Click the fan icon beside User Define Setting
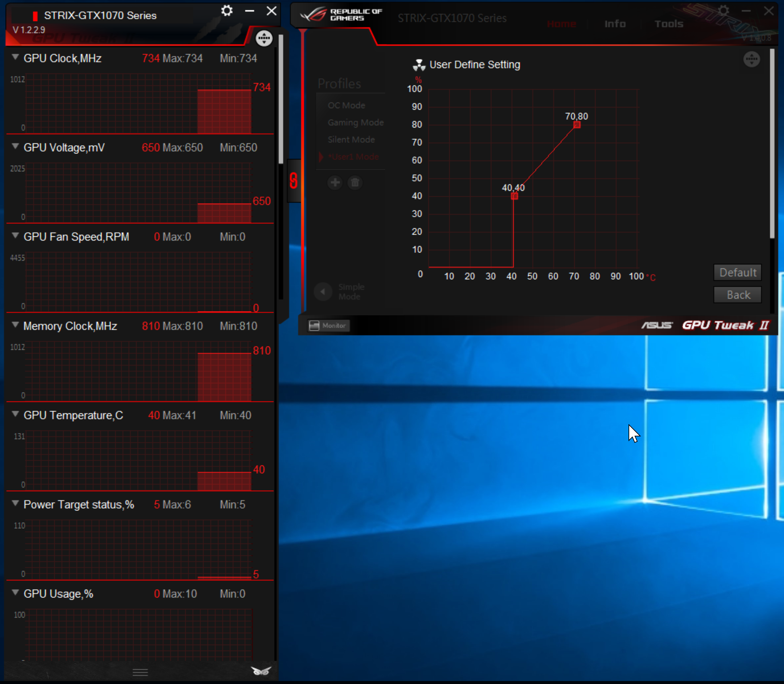Viewport: 784px width, 684px height. pos(419,65)
